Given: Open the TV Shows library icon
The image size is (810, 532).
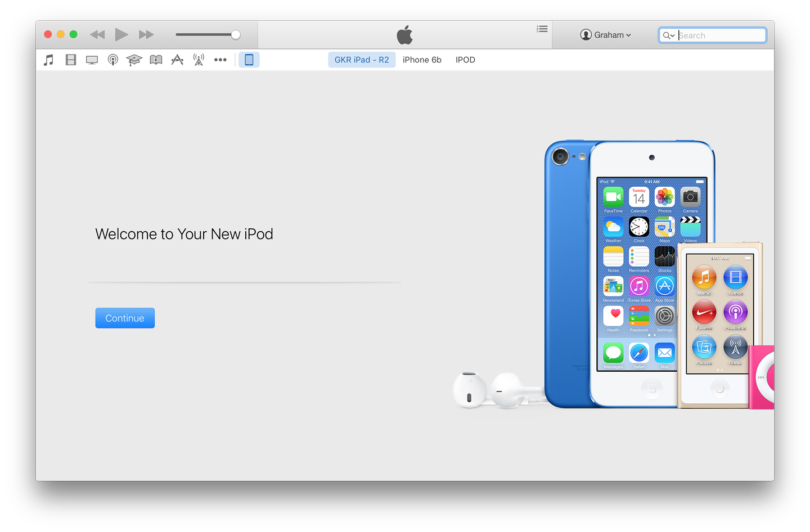Looking at the screenshot, I should pyautogui.click(x=92, y=60).
